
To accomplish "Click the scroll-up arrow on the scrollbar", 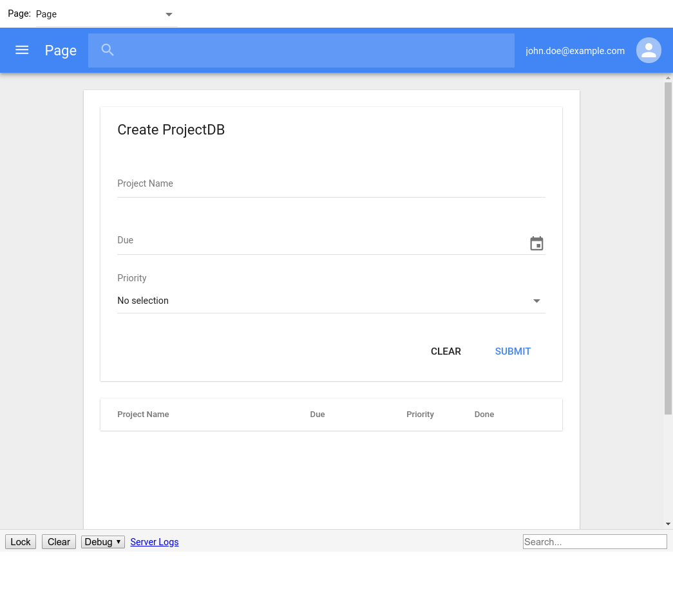I will tap(668, 77).
